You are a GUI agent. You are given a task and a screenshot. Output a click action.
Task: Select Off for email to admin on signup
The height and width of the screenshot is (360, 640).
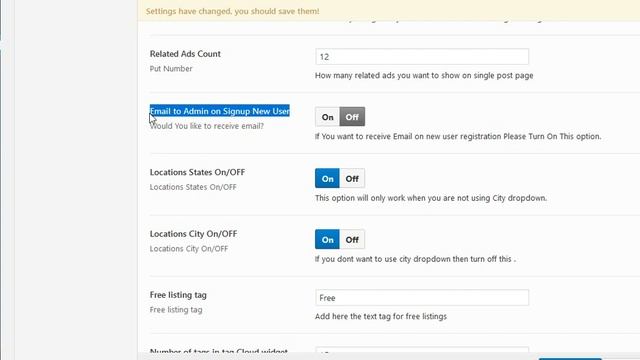pyautogui.click(x=352, y=117)
